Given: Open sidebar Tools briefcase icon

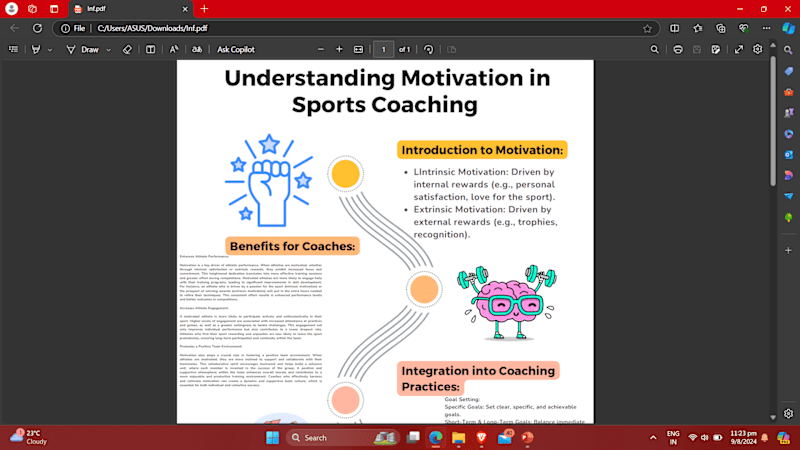Looking at the screenshot, I should click(789, 92).
